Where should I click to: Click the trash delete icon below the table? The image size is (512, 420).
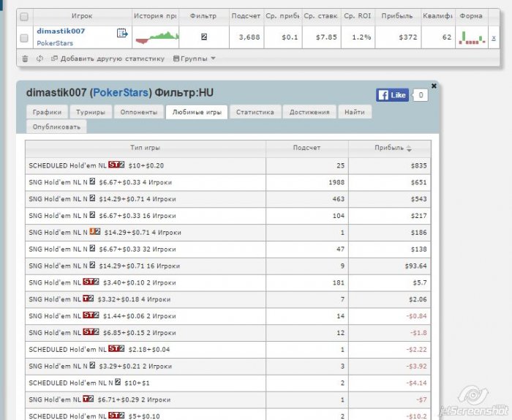(25, 59)
